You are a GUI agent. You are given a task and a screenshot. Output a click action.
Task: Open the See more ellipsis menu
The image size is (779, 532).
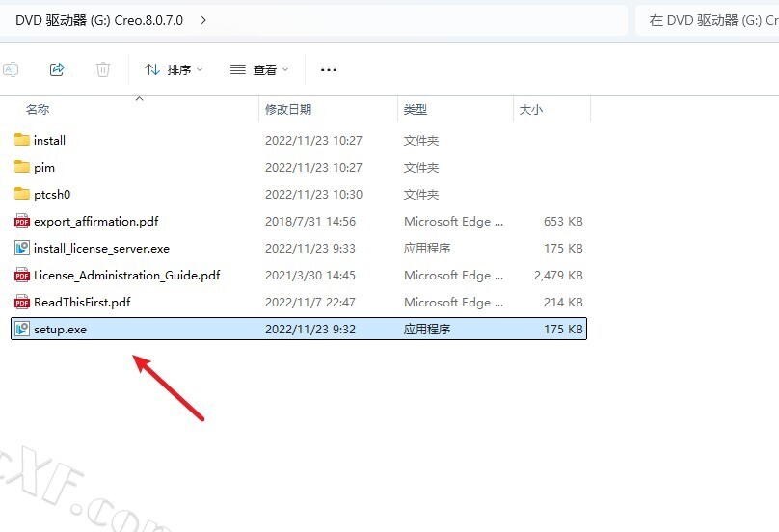pos(329,70)
